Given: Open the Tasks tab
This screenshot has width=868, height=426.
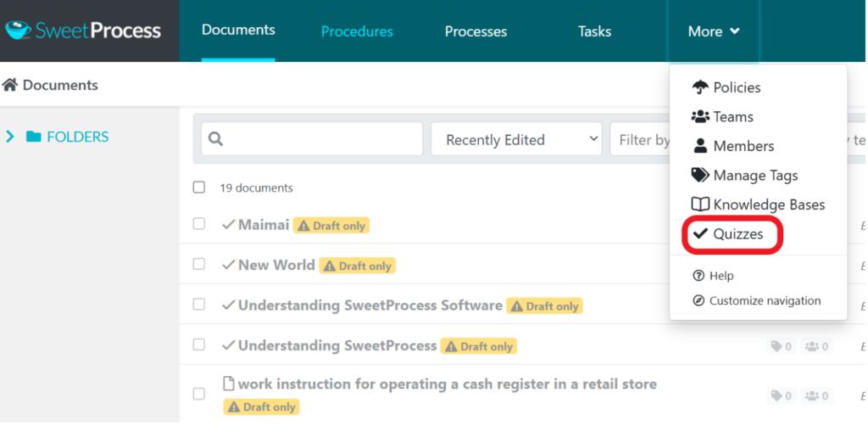Looking at the screenshot, I should (x=594, y=31).
